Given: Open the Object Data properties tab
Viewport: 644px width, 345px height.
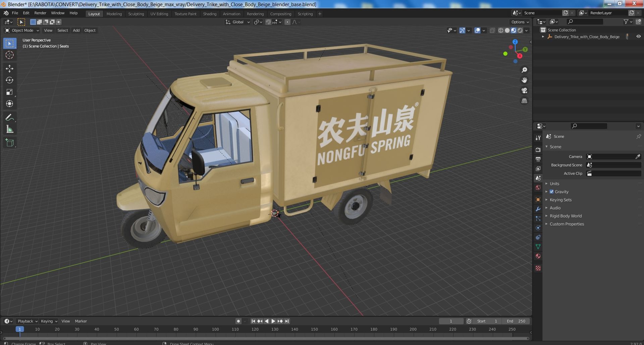Looking at the screenshot, I should click(538, 247).
